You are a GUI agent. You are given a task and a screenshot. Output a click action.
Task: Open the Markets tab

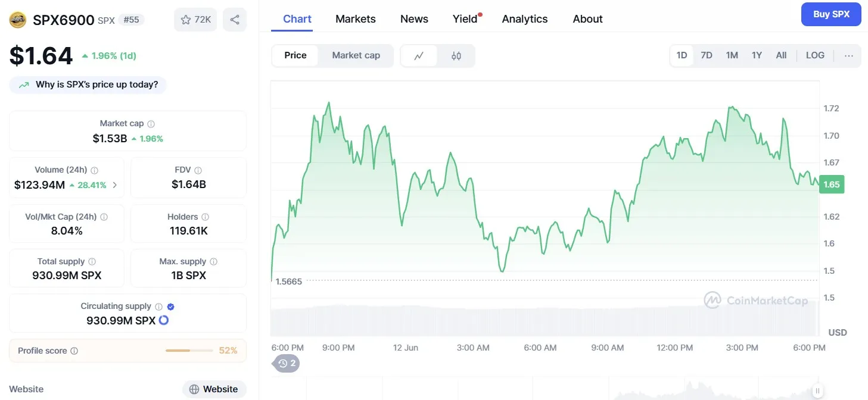click(x=356, y=19)
